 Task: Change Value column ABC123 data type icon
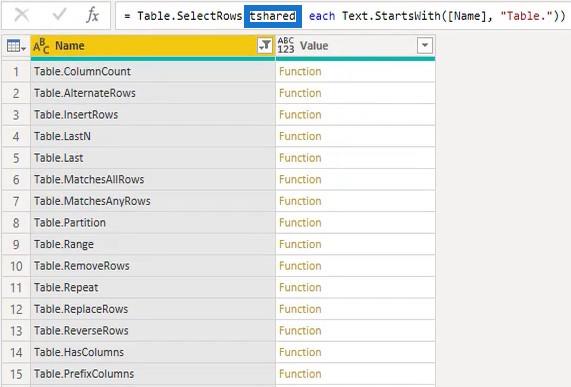(x=286, y=46)
